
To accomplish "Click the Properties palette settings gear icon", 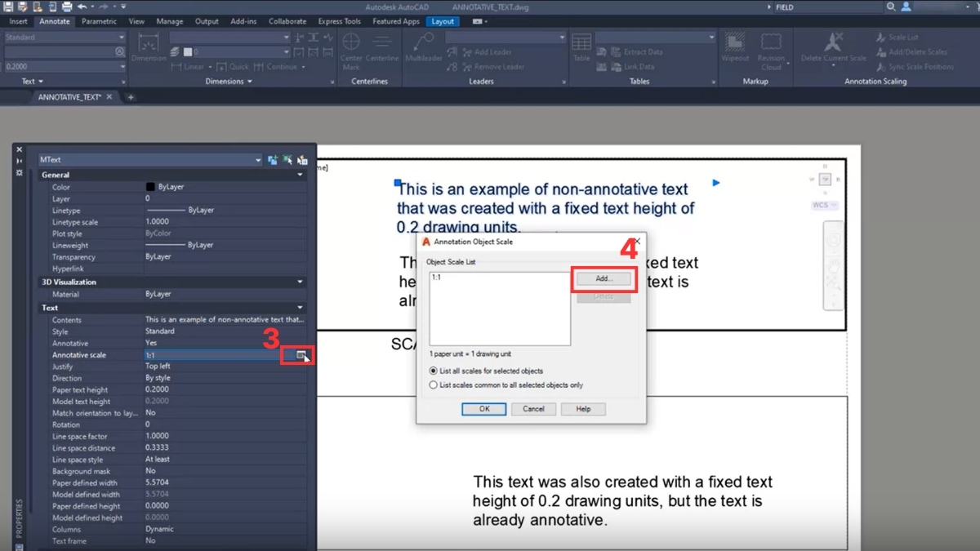I will click(19, 173).
